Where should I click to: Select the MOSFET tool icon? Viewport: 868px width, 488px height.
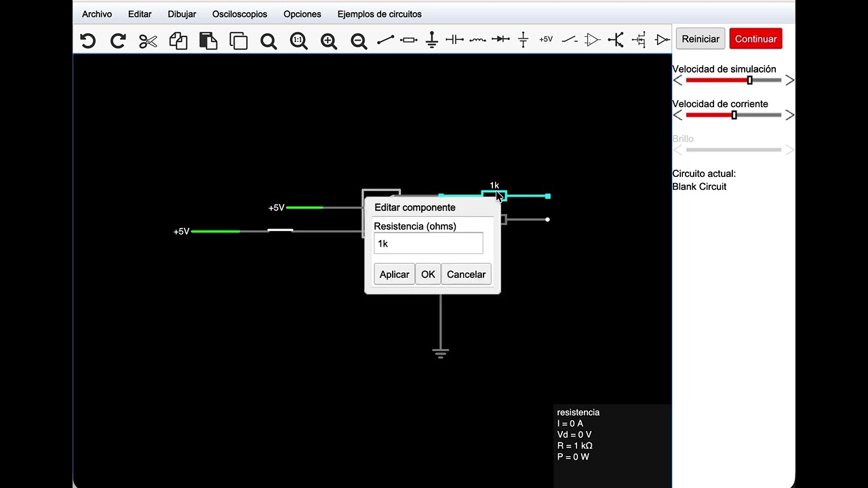coord(639,40)
